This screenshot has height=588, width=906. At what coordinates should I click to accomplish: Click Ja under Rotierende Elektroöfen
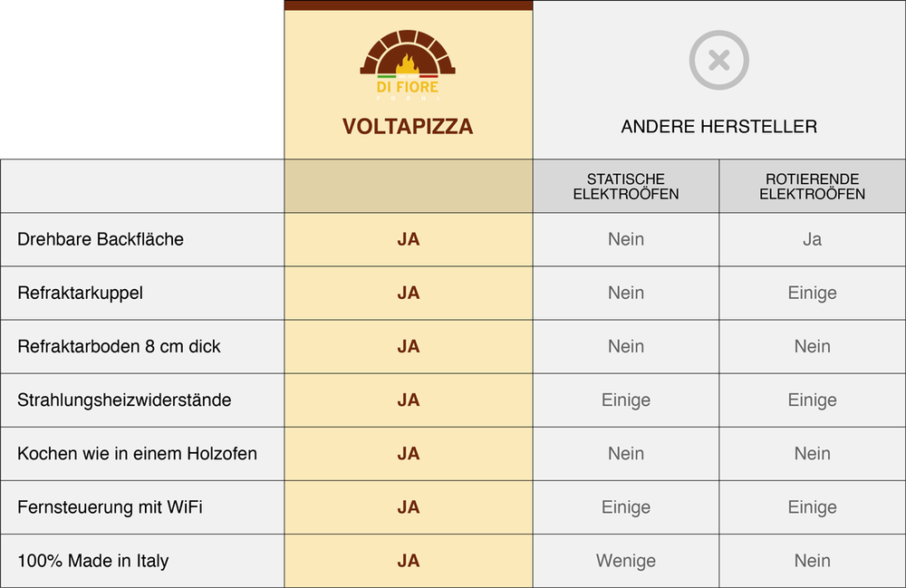[812, 239]
